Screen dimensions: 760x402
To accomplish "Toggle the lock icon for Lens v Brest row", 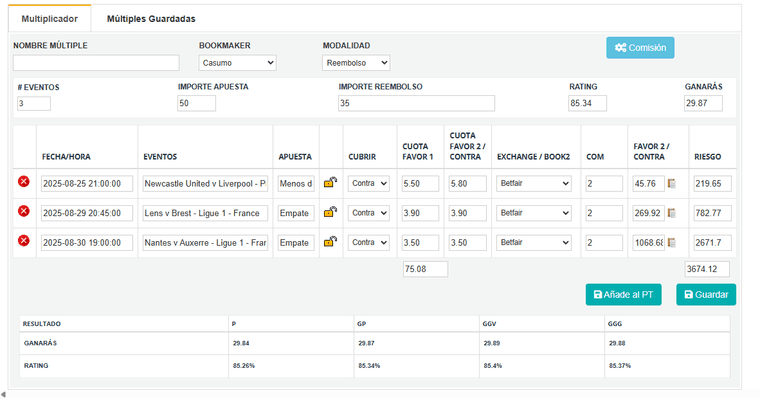I will (x=330, y=212).
